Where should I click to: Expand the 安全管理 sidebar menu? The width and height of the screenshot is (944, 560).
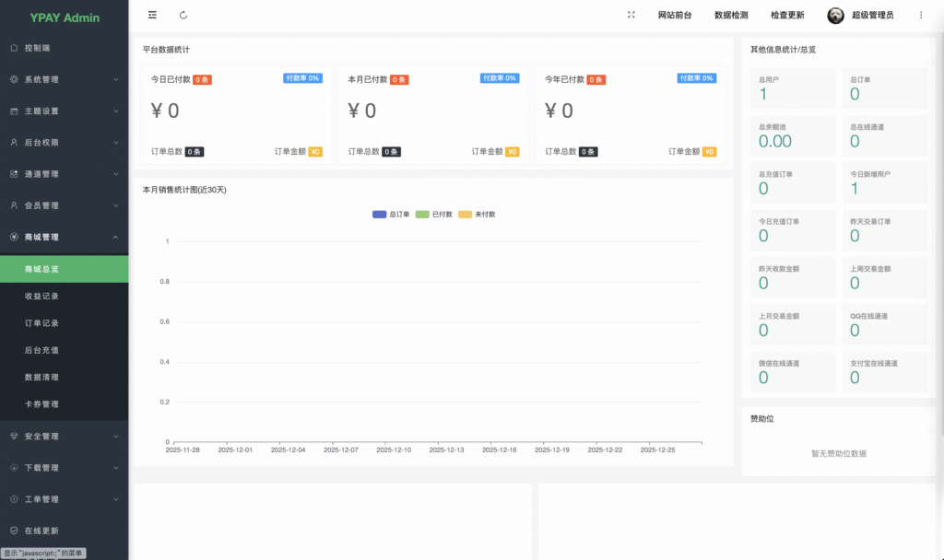click(64, 436)
